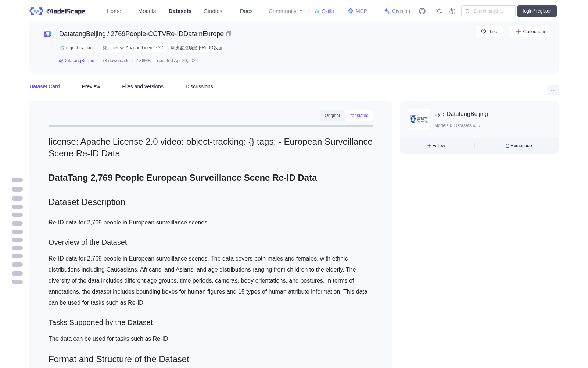Follow the DatatangBeijing organization
The height and width of the screenshot is (368, 588).
(436, 146)
